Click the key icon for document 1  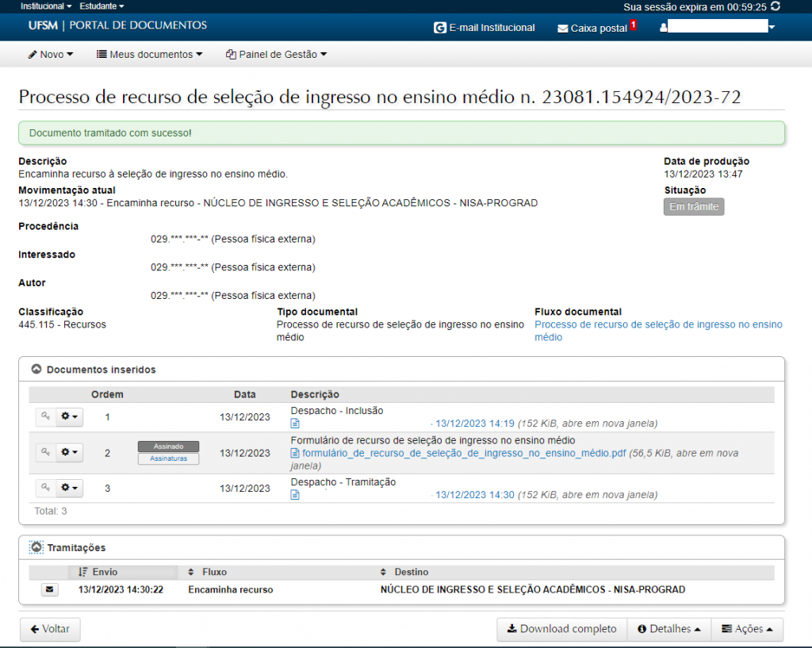45,417
